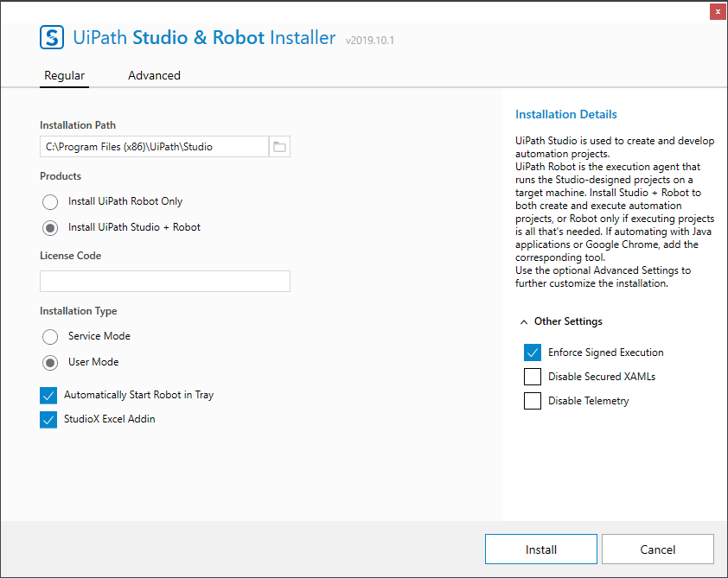728x578 pixels.
Task: Click the Installation Path text field
Action: click(x=154, y=147)
